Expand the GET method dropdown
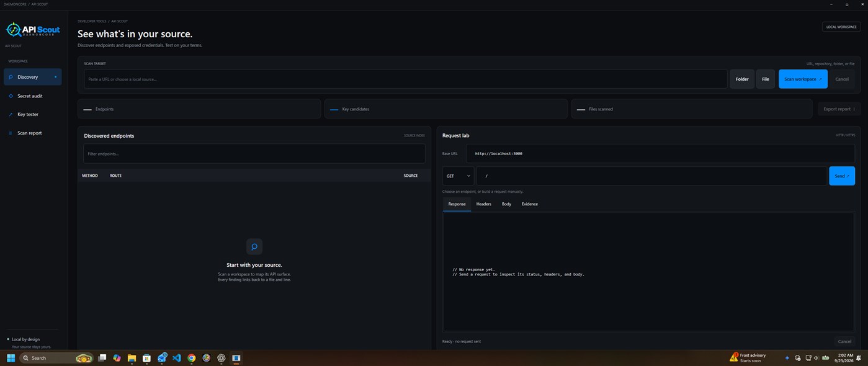868x366 pixels. point(458,176)
